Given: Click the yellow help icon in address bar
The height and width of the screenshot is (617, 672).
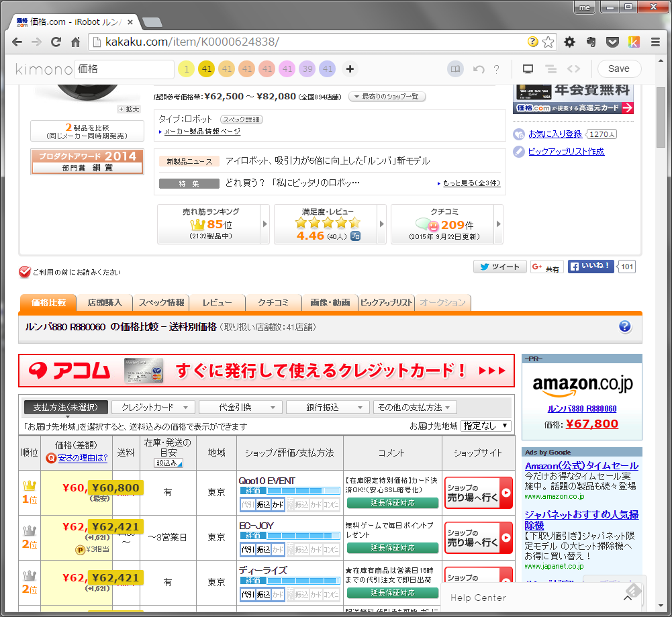Looking at the screenshot, I should point(533,42).
